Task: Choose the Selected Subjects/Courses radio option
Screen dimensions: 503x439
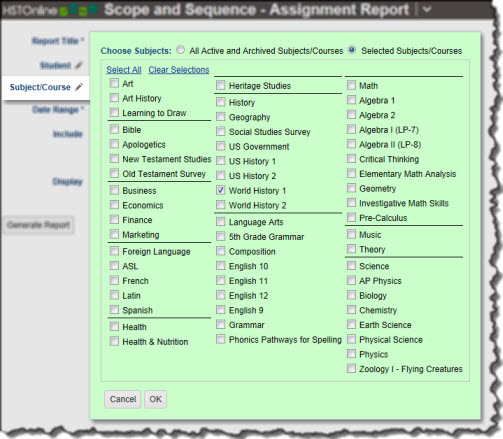Action: coord(352,50)
